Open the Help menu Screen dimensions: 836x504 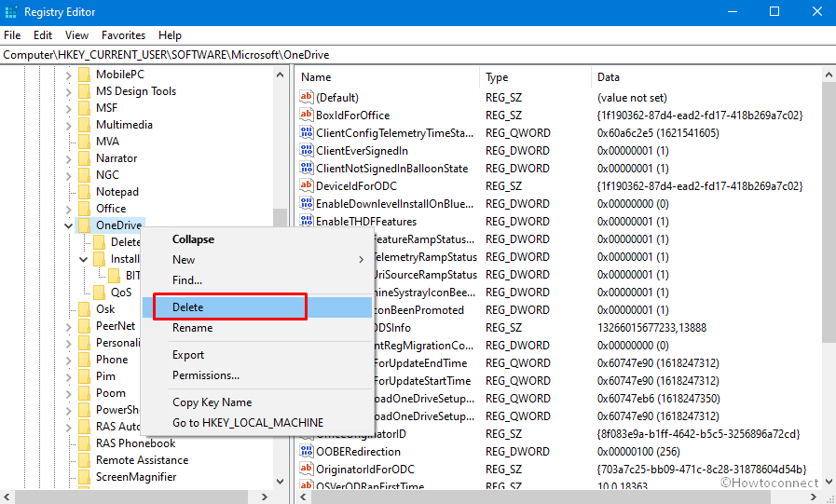pos(170,35)
